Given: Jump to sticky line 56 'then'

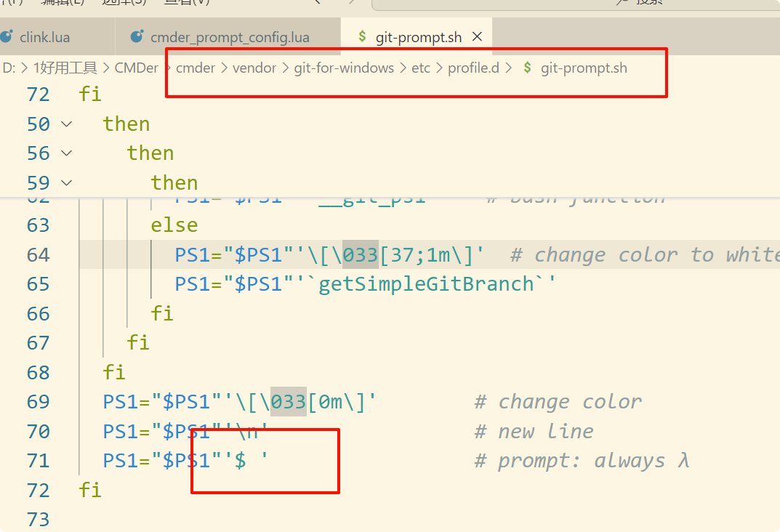Looking at the screenshot, I should [x=150, y=153].
